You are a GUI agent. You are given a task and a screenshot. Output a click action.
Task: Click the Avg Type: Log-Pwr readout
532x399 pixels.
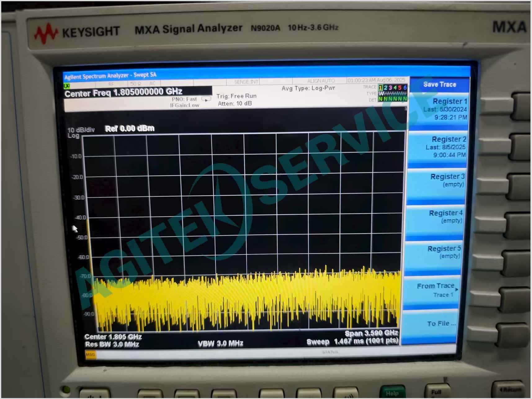pyautogui.click(x=308, y=88)
